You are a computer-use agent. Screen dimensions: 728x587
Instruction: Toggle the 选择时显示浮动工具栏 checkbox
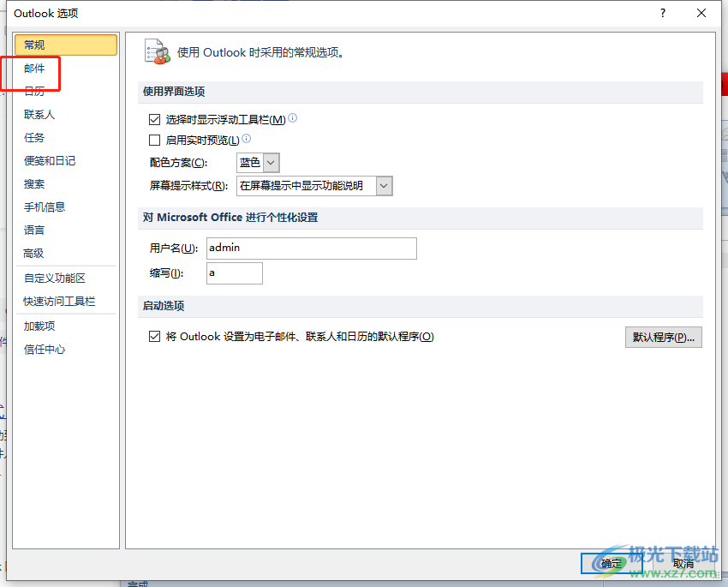(155, 120)
